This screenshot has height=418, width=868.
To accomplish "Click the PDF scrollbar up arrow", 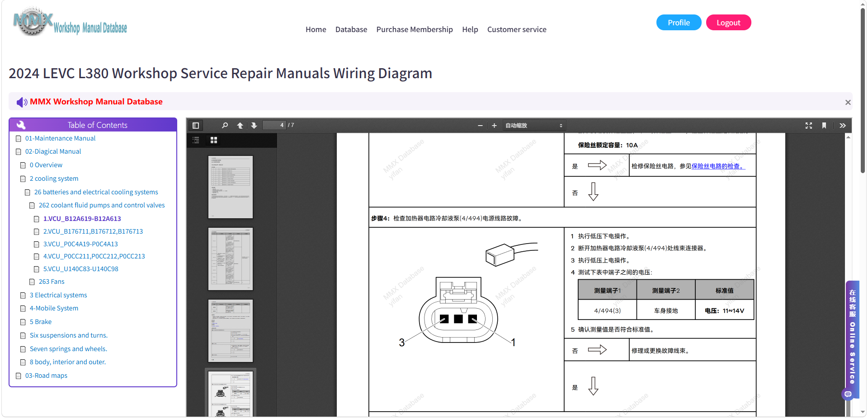I will (x=849, y=137).
